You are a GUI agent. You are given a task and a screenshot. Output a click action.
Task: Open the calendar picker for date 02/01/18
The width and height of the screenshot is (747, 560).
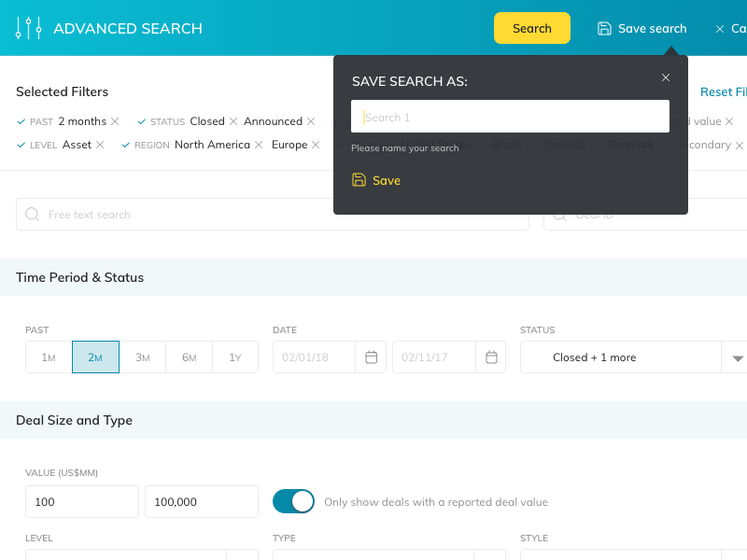(x=370, y=357)
